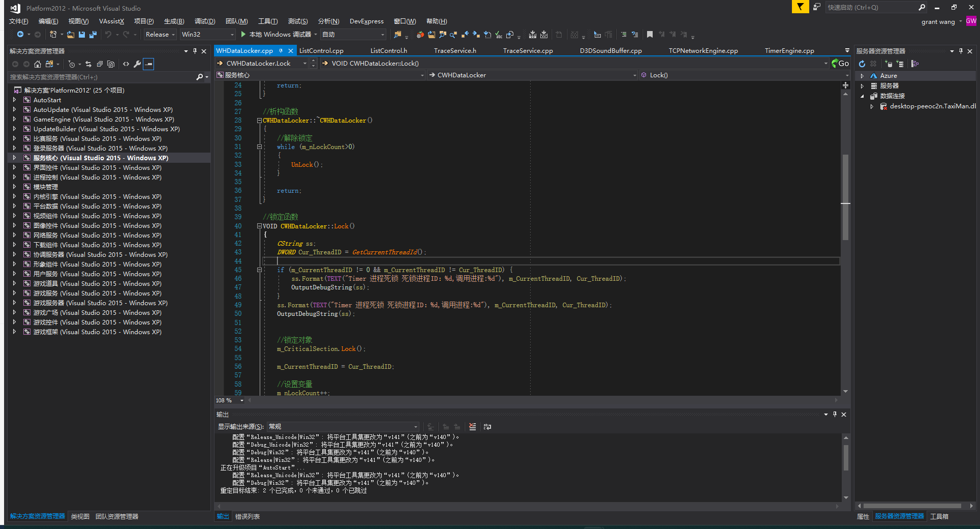Expand the Azure node in Server Explorer
Image resolution: width=980 pixels, height=529 pixels.
pyautogui.click(x=862, y=76)
